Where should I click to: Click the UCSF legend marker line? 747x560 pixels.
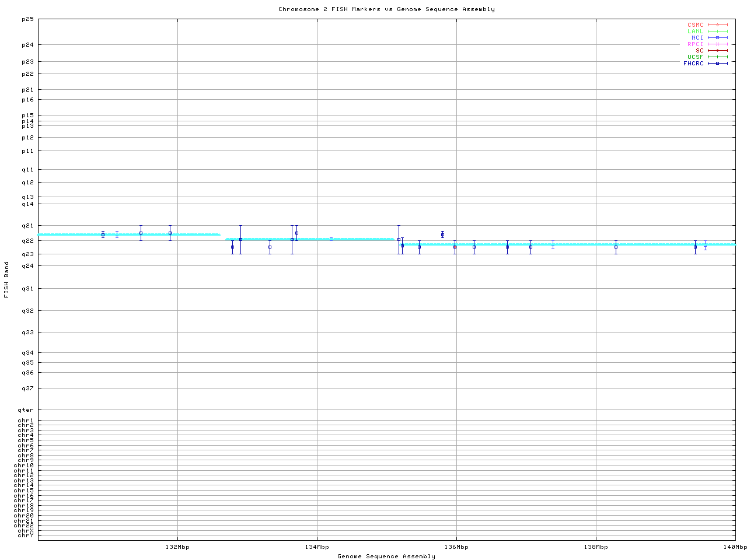(718, 57)
